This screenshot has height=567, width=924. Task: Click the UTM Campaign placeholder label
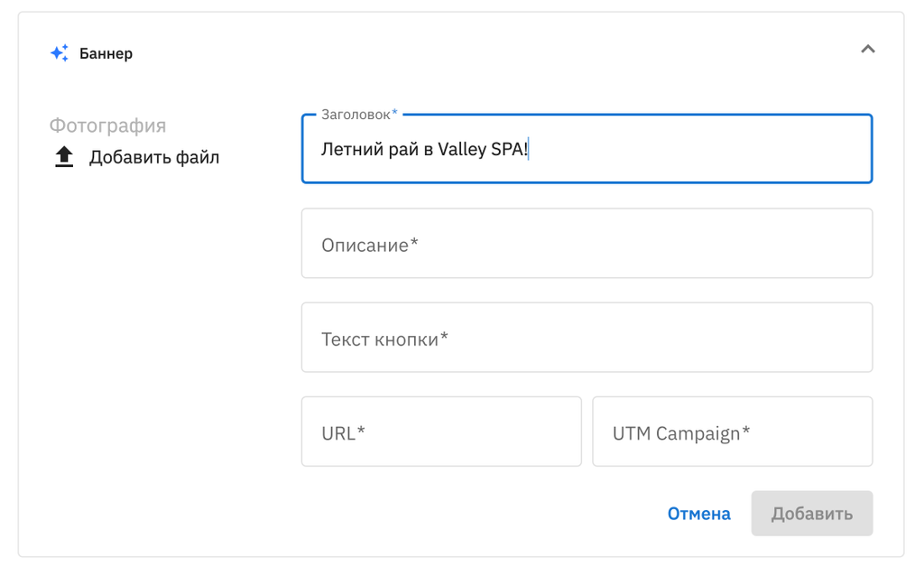(681, 433)
